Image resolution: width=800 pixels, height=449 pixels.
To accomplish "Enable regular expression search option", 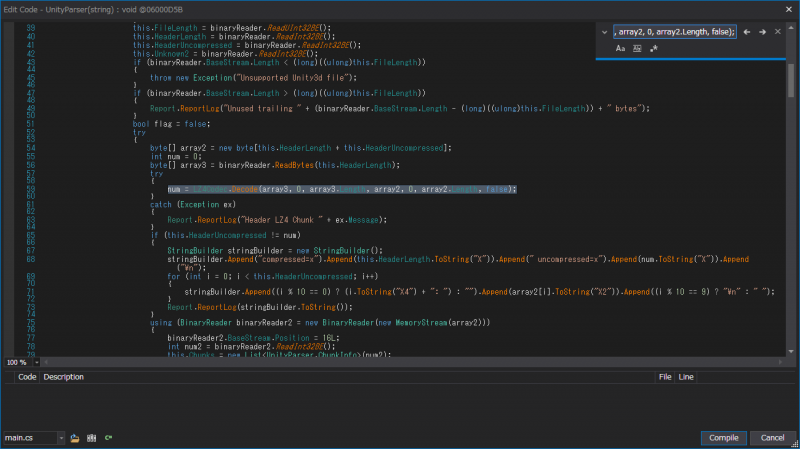I will tap(654, 48).
